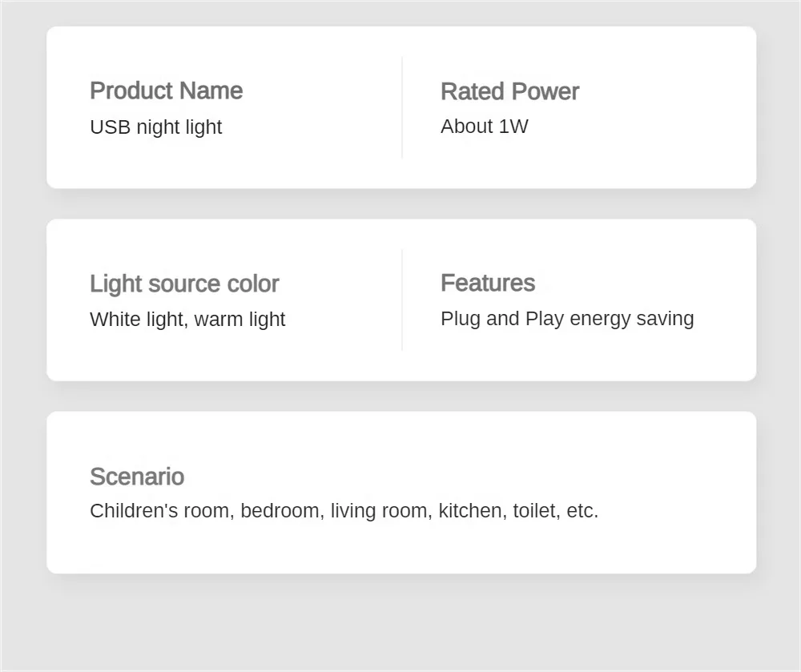Viewport: 801px width, 672px height.
Task: Click the word 'USB' under Product Name
Action: coord(110,127)
